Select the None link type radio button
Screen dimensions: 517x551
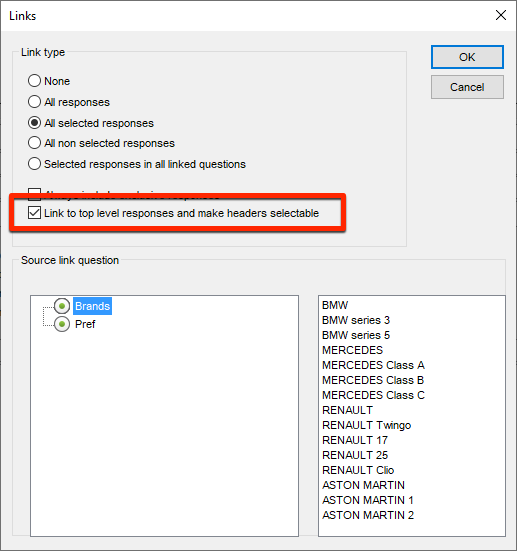point(34,81)
